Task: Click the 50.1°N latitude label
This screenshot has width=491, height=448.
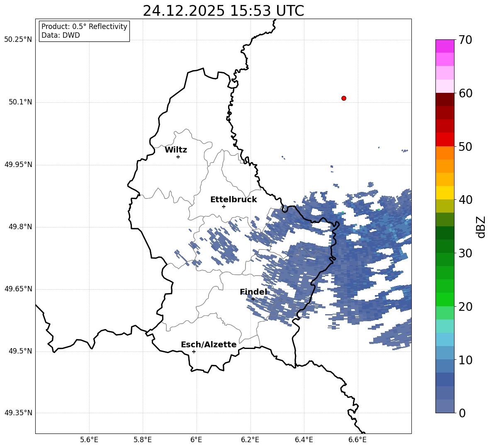Action: click(x=20, y=102)
